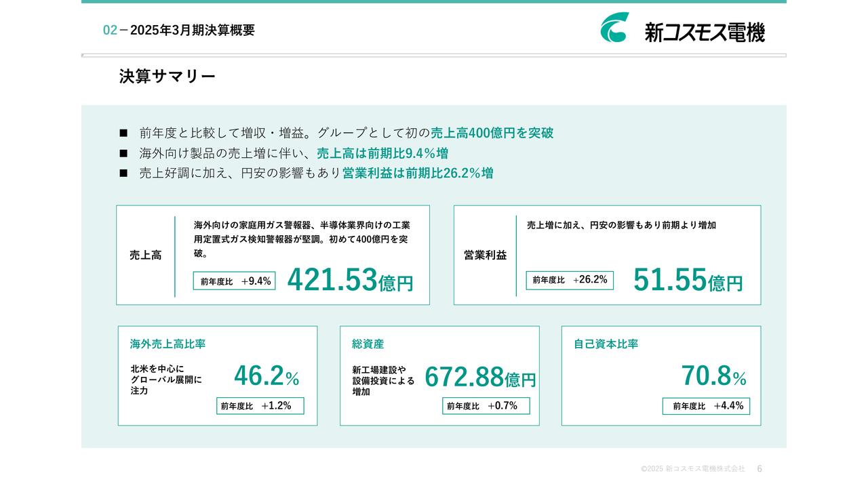This screenshot has height=488, width=868.
Task: Select the text '売上増に加え、円安の影響もあり前期より増加'
Action: 621,225
